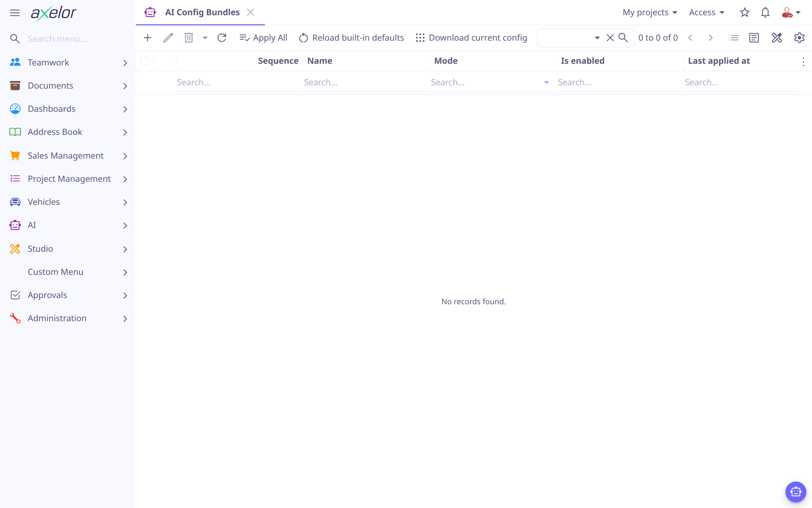Open the view settings gear icon
Screen dimensions: 812x508
pyautogui.click(x=799, y=38)
